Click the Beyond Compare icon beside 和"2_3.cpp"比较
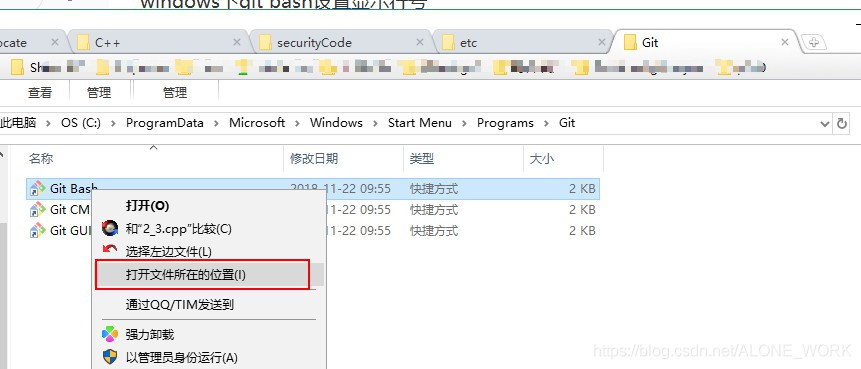861x369 pixels. (110, 228)
